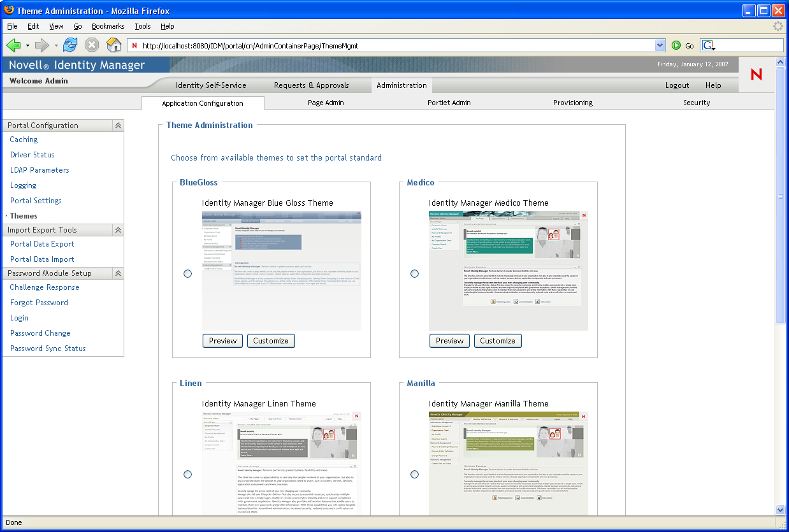Click the Novell N logo in header

point(756,75)
